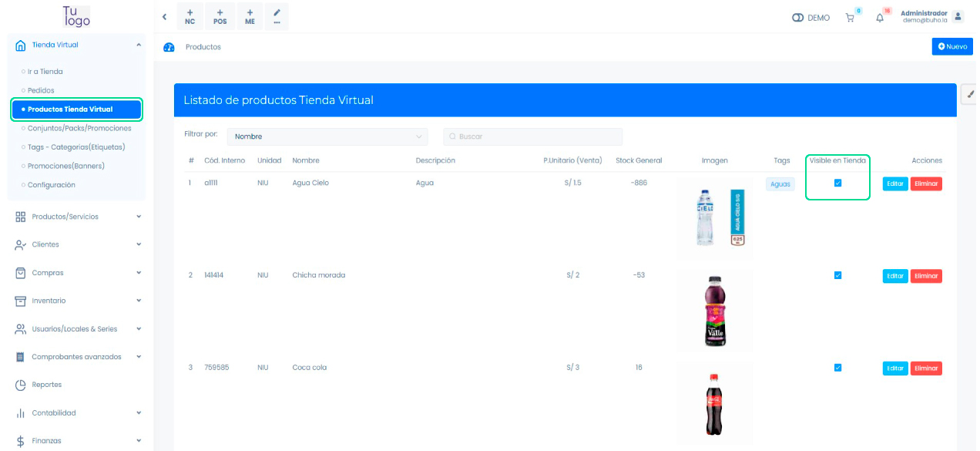The height and width of the screenshot is (451, 980).
Task: Click the Administrador user avatar icon
Action: 958,17
